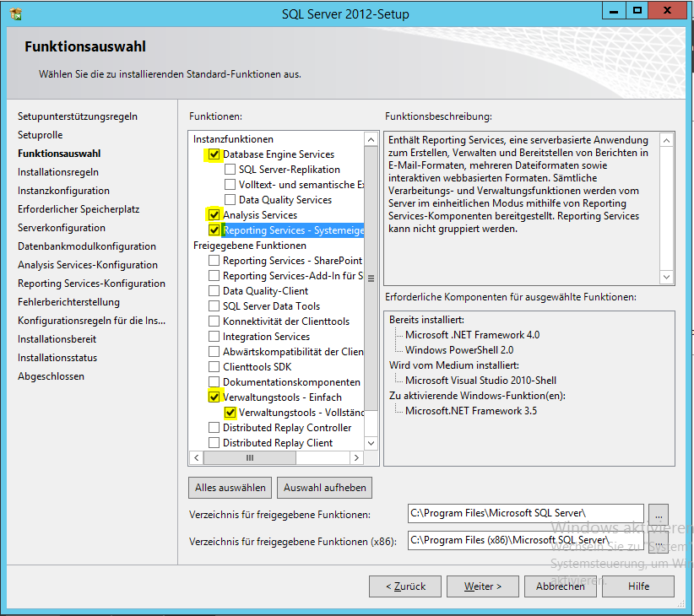Toggle Analysis Services checkbox

[x=214, y=215]
